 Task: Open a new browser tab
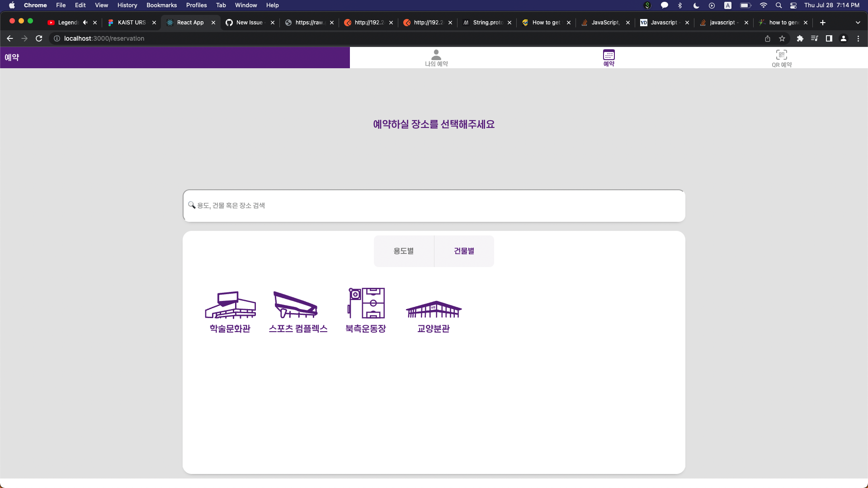(x=823, y=23)
